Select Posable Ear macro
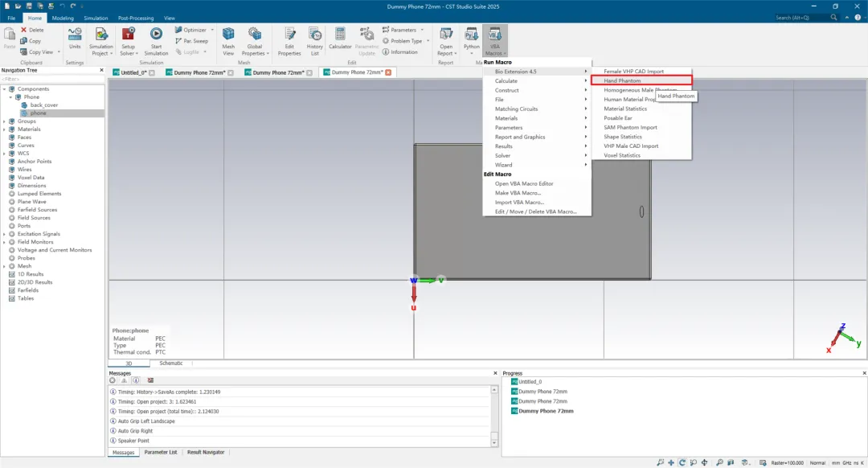This screenshot has width=868, height=468. pos(641,118)
